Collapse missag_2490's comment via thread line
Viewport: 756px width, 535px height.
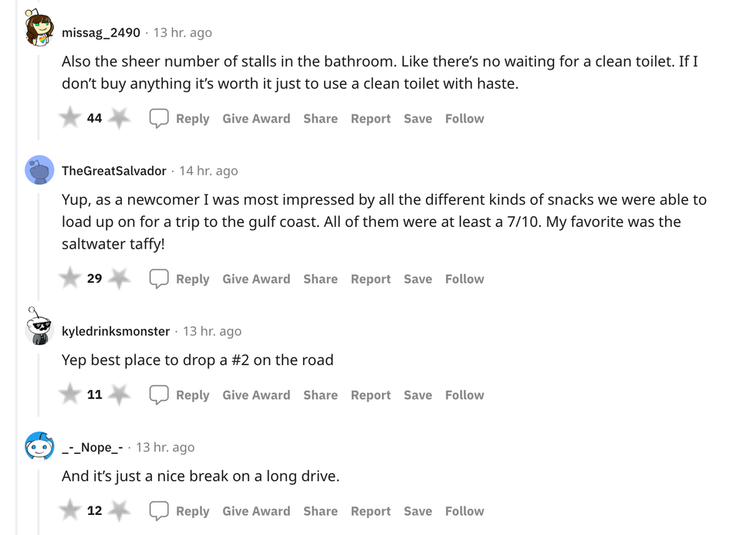click(x=39, y=93)
